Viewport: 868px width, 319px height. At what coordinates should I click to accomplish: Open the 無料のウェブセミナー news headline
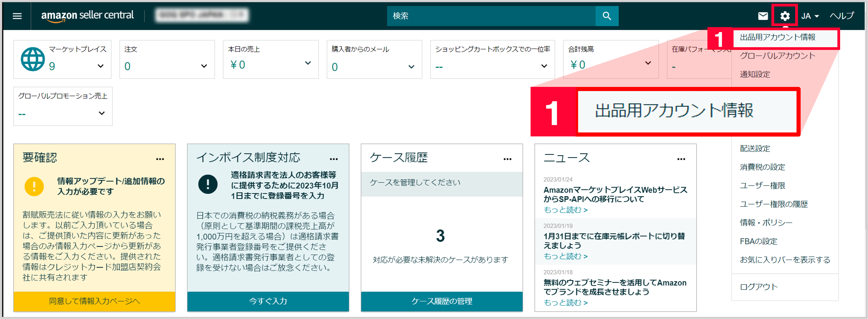tap(615, 287)
